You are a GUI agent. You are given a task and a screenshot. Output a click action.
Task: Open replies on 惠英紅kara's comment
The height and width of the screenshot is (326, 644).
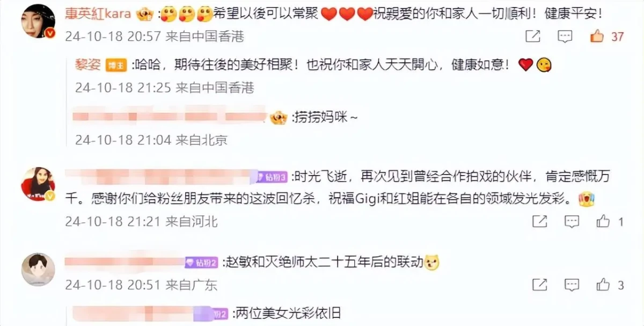click(565, 37)
